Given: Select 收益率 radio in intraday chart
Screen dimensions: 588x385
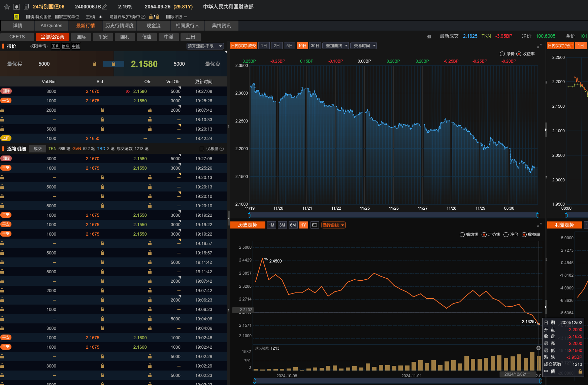Looking at the screenshot, I should click(x=519, y=54).
